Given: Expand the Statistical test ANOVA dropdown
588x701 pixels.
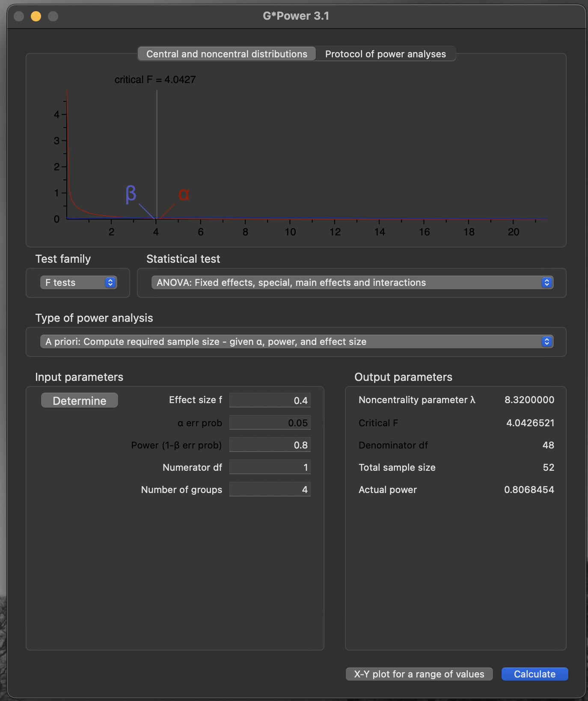Looking at the screenshot, I should (352, 282).
